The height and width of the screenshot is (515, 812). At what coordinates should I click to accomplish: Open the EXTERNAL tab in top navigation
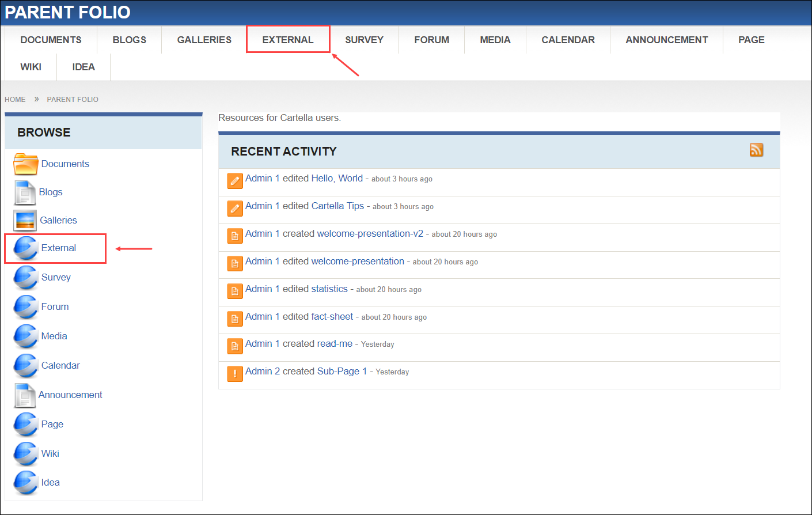pyautogui.click(x=287, y=40)
